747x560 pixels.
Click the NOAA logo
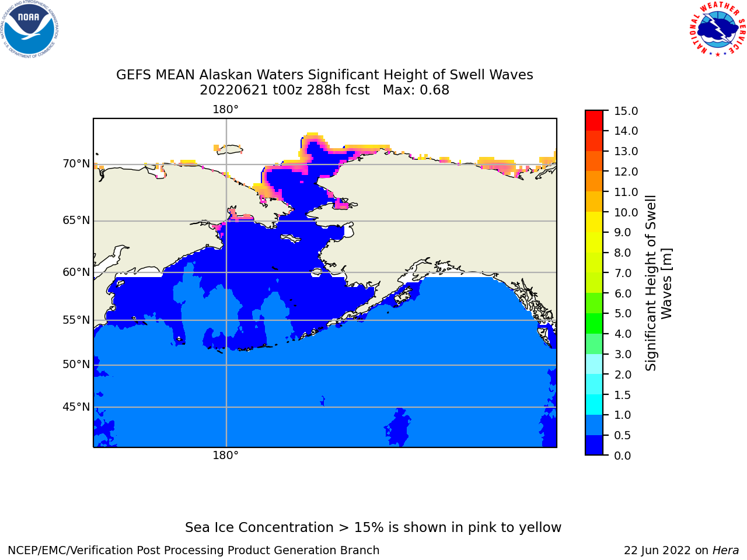tap(29, 29)
